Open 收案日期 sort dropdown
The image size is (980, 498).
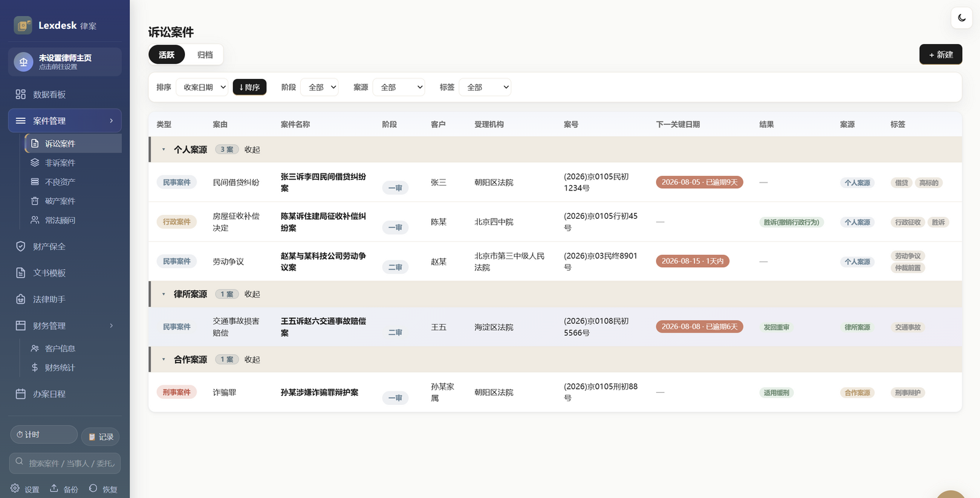[202, 87]
